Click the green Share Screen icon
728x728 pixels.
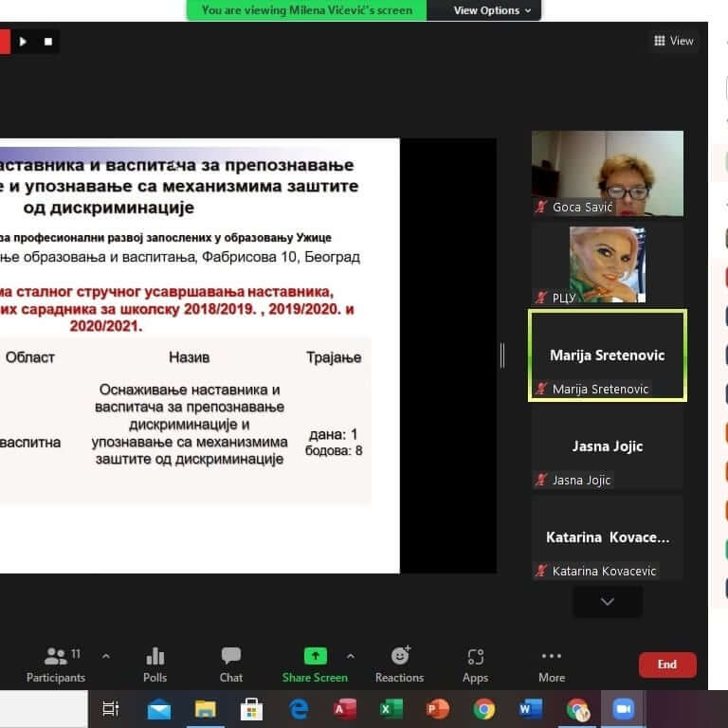pos(315,657)
